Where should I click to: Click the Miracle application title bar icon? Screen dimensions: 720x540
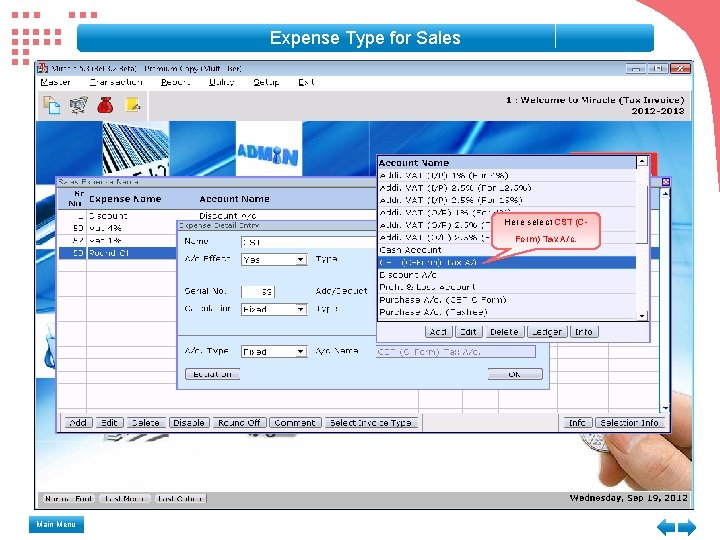(x=42, y=68)
